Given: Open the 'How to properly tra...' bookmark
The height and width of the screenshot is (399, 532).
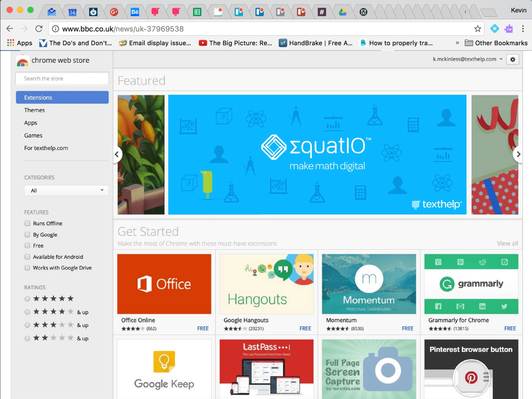Looking at the screenshot, I should click(x=396, y=43).
